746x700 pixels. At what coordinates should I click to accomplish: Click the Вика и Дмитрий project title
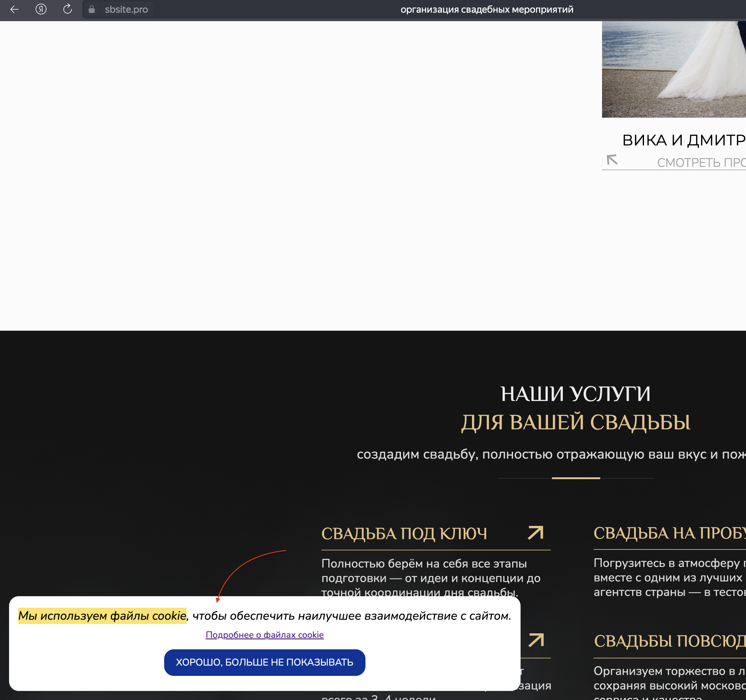(x=683, y=140)
